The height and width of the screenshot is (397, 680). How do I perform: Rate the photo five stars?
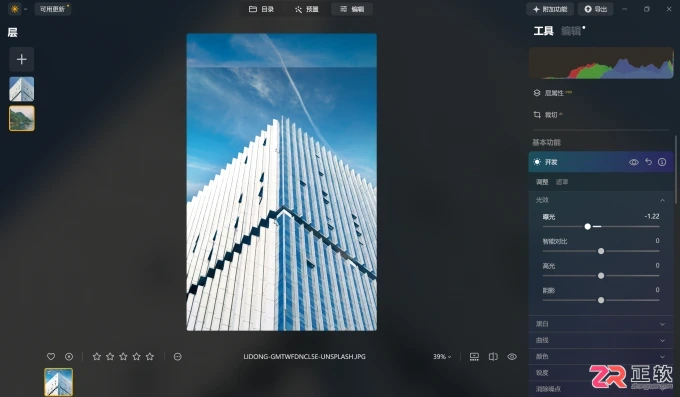coord(150,357)
